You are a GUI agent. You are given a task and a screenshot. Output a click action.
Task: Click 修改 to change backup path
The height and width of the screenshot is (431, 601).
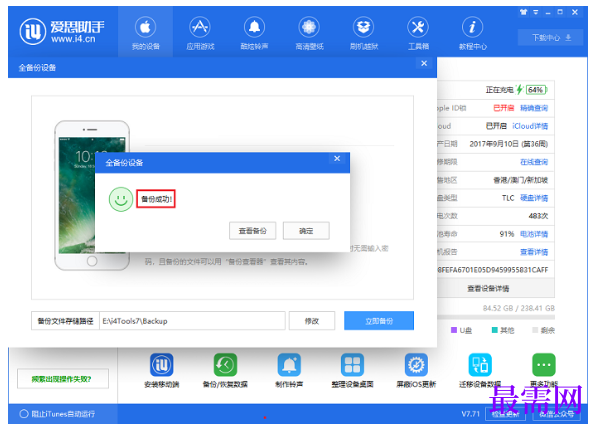click(312, 321)
